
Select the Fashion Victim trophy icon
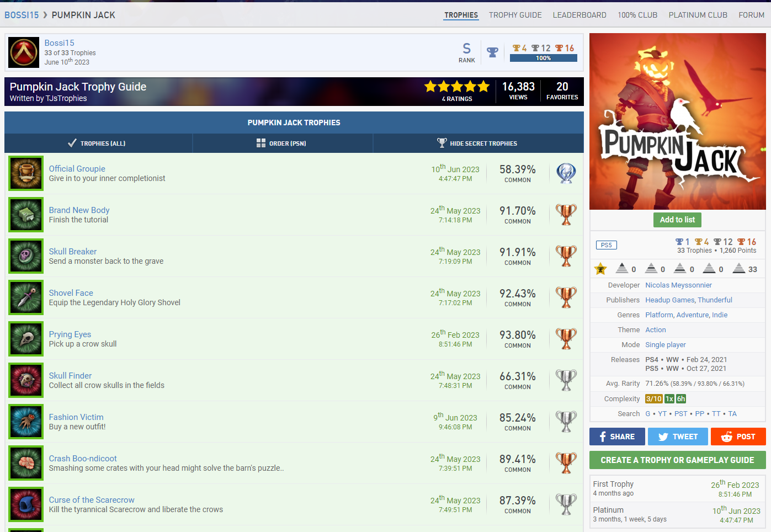[26, 422]
